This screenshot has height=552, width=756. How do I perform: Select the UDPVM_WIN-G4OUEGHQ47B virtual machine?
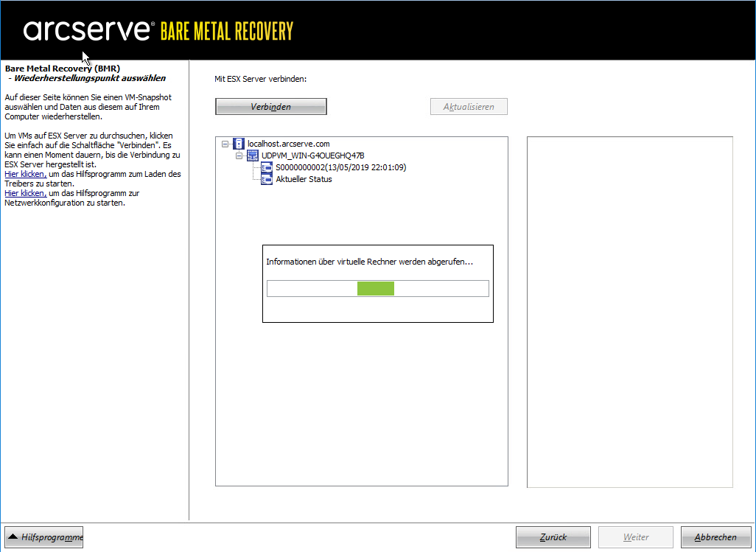pos(312,156)
